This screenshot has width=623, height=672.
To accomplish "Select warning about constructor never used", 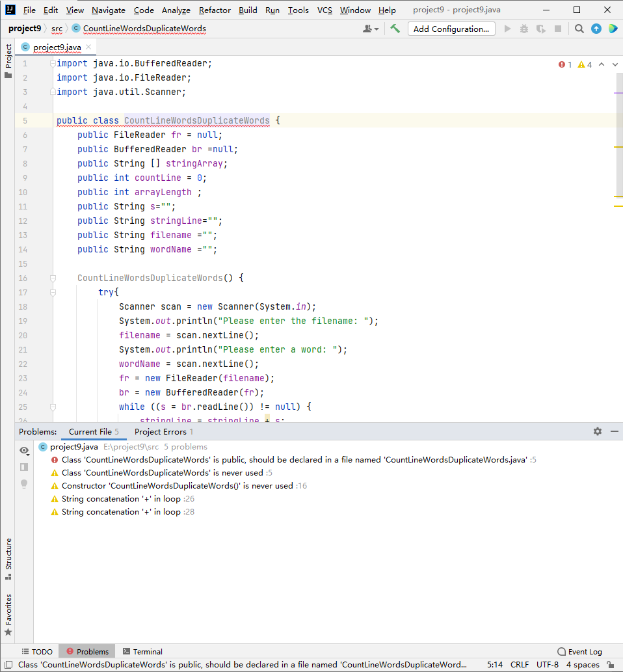I will tap(179, 485).
